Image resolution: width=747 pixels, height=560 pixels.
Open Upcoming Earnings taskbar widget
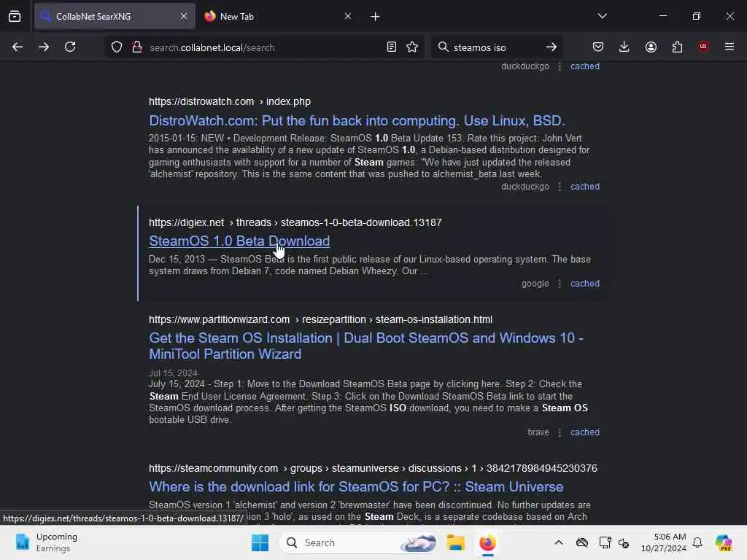coord(46,542)
